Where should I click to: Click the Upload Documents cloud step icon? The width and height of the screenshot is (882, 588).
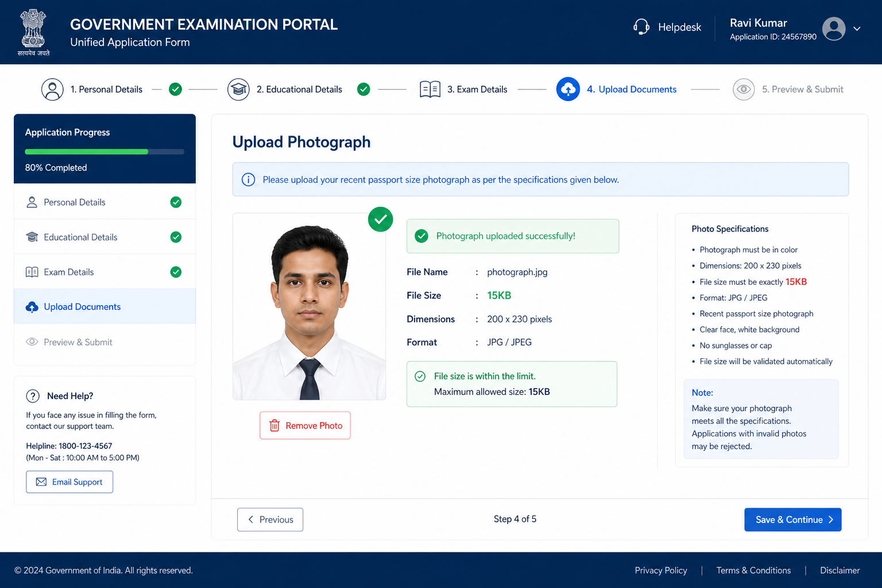point(568,89)
